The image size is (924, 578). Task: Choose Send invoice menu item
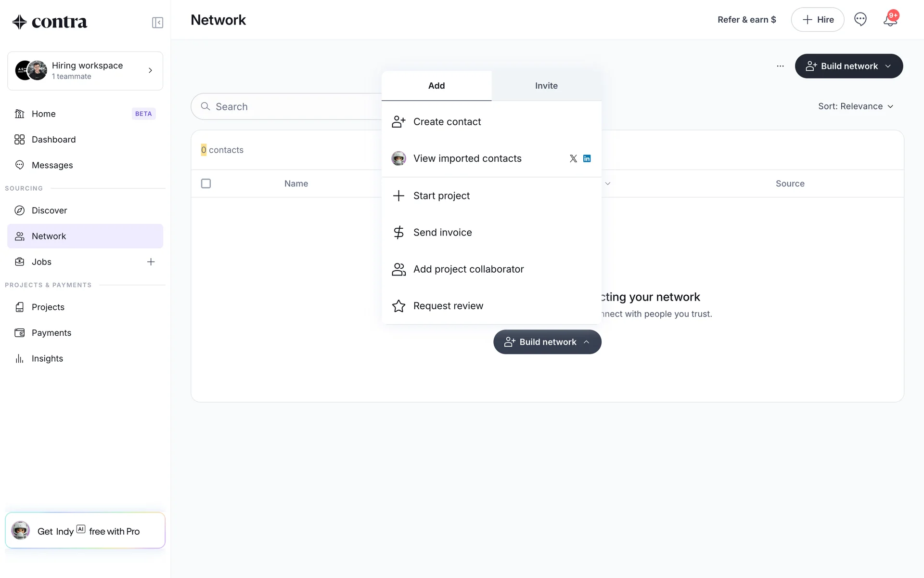[x=442, y=233]
